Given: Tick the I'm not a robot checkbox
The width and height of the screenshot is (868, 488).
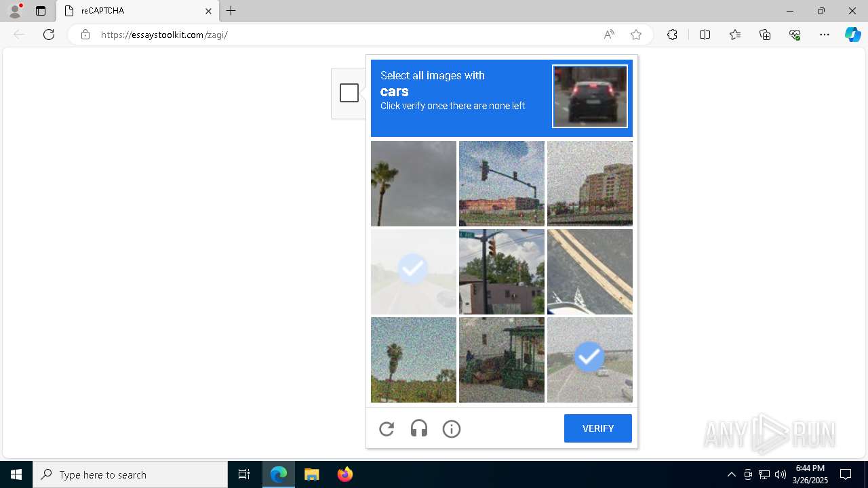Looking at the screenshot, I should point(349,93).
